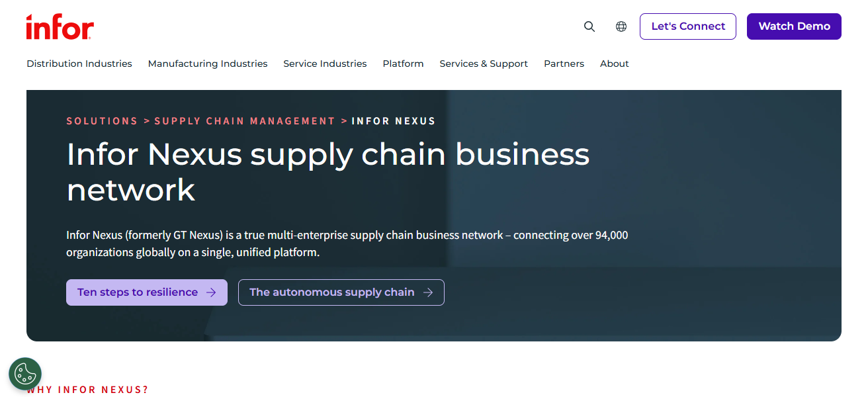Viewport: 868px width, 397px height.
Task: Open the Distribution Industries menu
Action: [79, 64]
